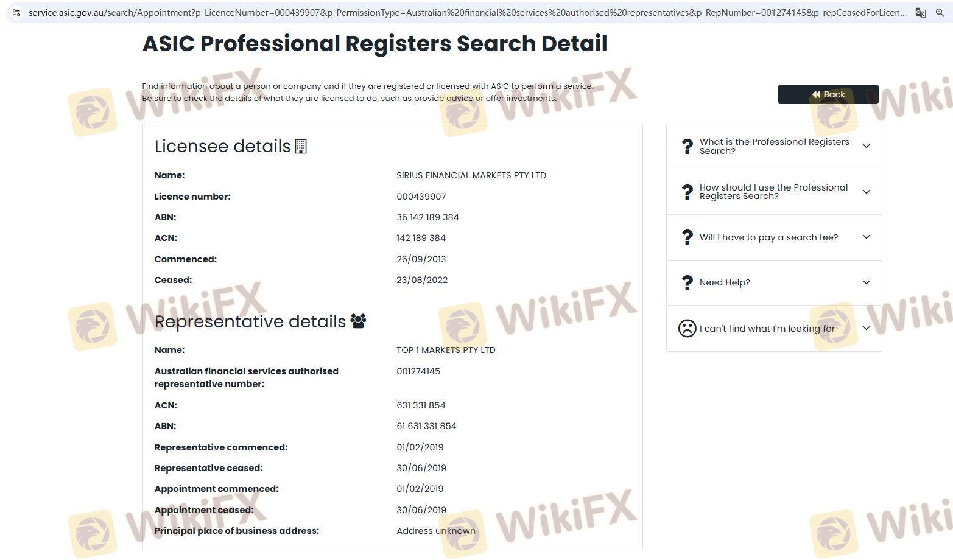Open the Need Help chevron
The height and width of the screenshot is (560, 953).
(866, 282)
